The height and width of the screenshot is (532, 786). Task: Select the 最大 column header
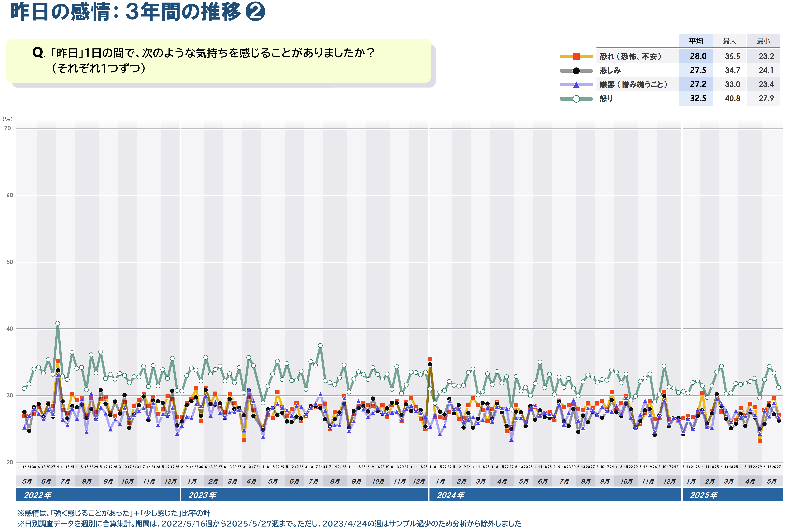[x=730, y=41]
